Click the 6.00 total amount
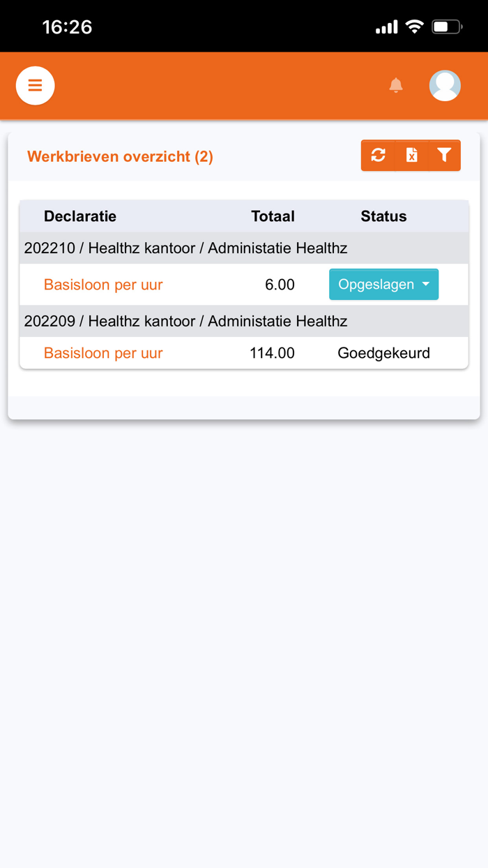This screenshot has width=488, height=868. [x=280, y=285]
